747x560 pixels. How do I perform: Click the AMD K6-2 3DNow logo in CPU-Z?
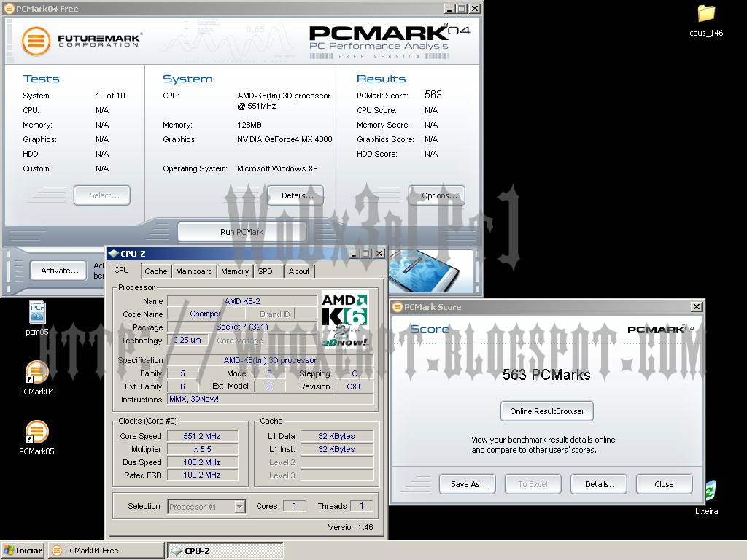pos(345,319)
